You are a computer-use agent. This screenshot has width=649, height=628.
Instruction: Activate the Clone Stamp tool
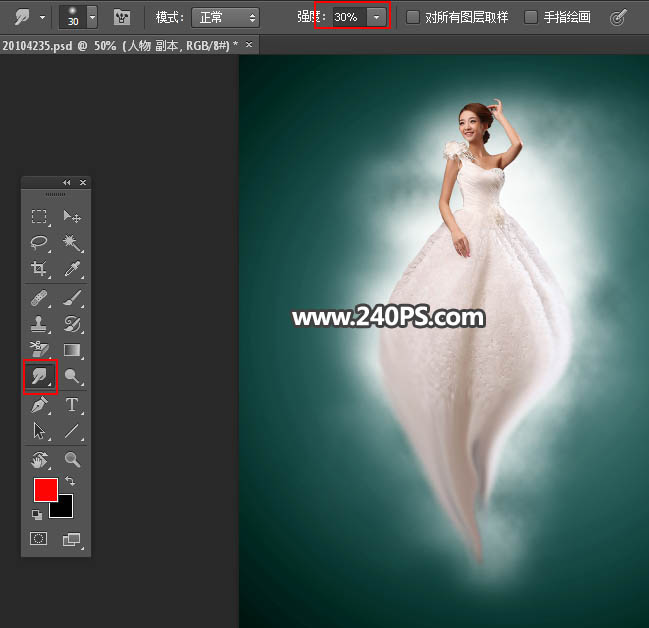(x=39, y=324)
